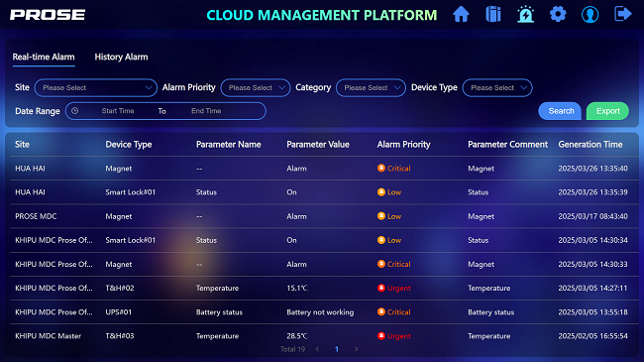Click the Search button
Image resolution: width=644 pixels, height=362 pixels.
pos(560,111)
